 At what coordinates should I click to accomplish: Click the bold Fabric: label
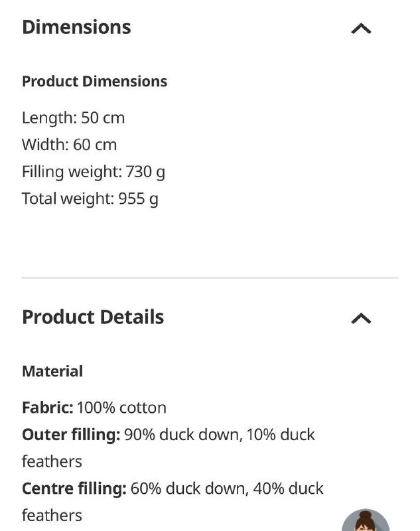point(47,408)
